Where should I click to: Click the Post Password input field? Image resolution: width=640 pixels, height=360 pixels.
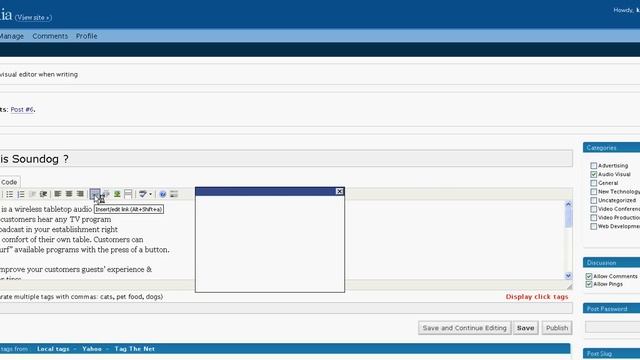click(612, 327)
